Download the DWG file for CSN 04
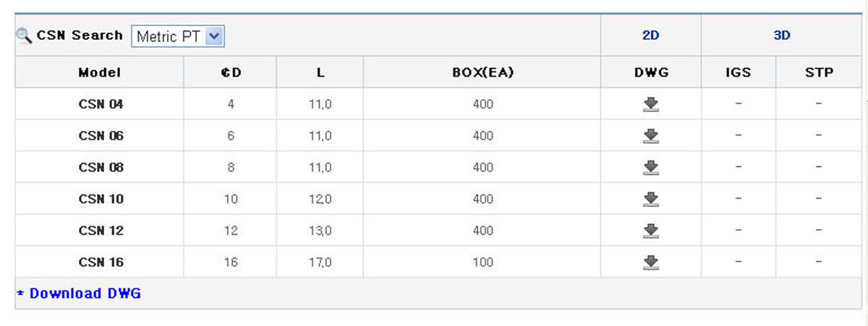This screenshot has height=326, width=868. click(651, 105)
